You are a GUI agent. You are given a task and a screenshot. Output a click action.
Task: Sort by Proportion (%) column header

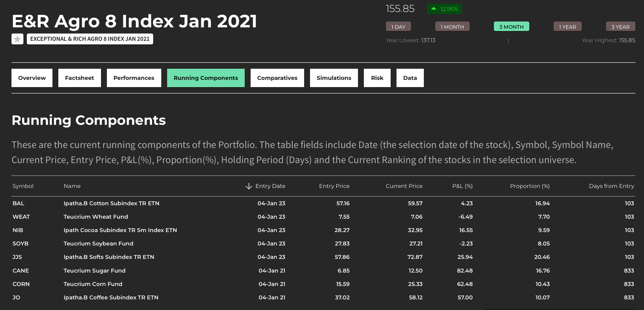click(529, 186)
